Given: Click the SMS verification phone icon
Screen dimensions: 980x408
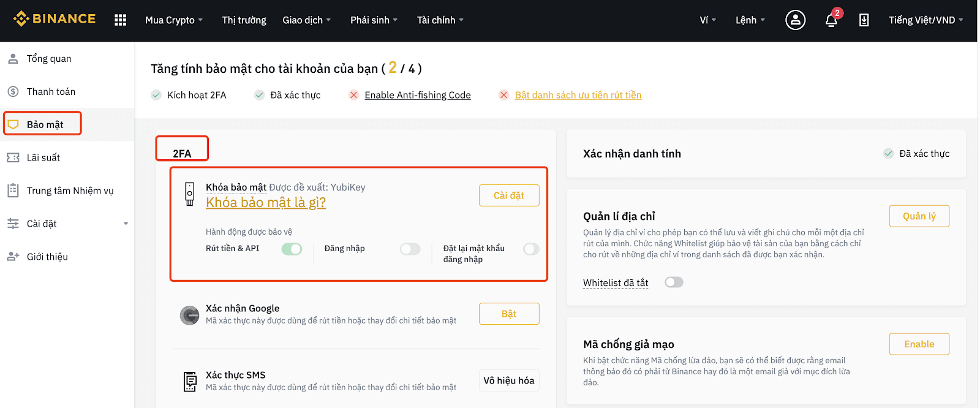Looking at the screenshot, I should coord(190,381).
